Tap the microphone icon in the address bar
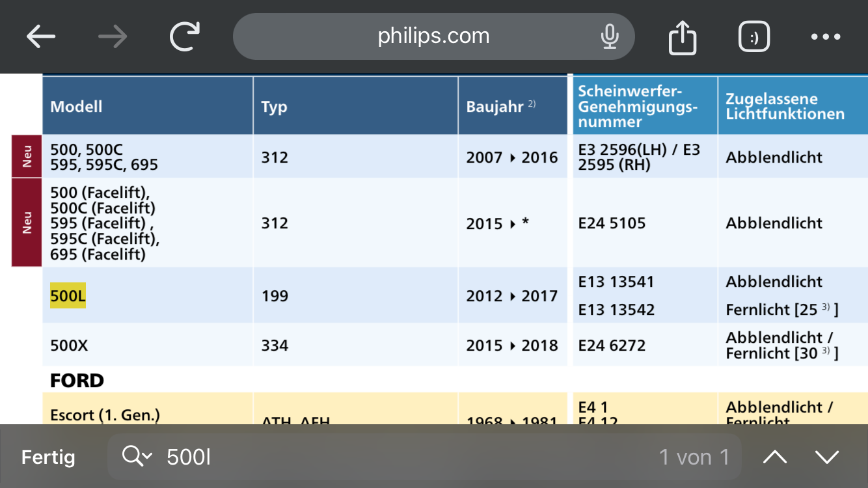Image resolution: width=868 pixels, height=488 pixels. pos(609,37)
